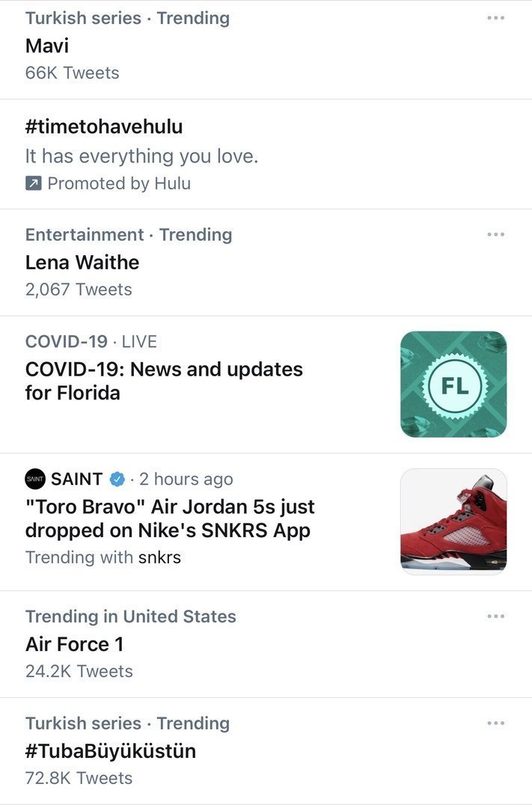This screenshot has height=808, width=532.
Task: View the red Air Jordan 5 sneaker image
Action: tap(453, 521)
